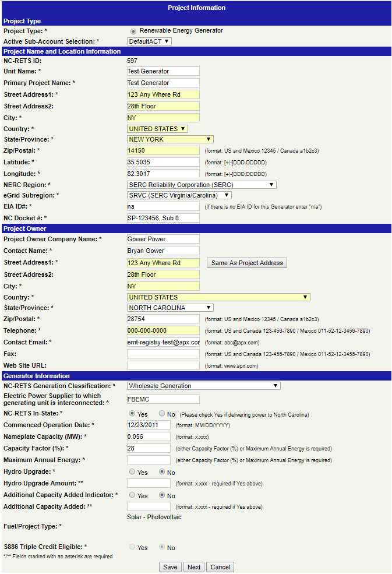The width and height of the screenshot is (392, 574).
Task: Open the project Country dropdown under Project Name and Location
Action: click(x=157, y=129)
